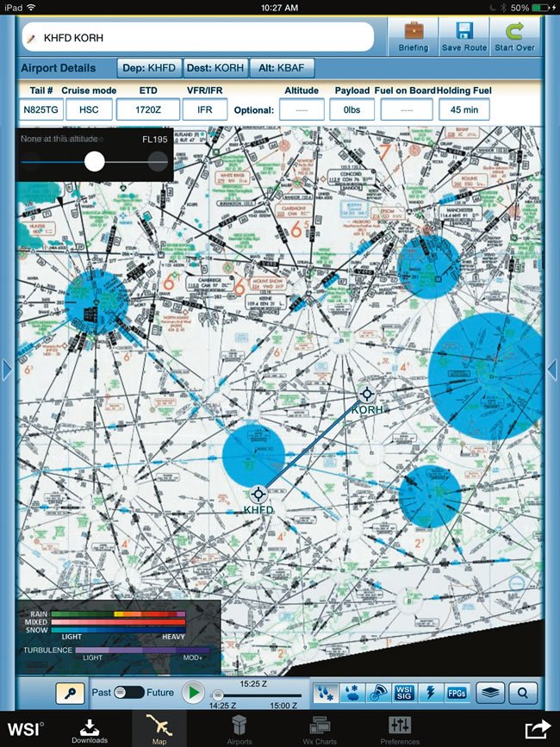
Task: Click the FL195 altitude slider handle
Action: point(94,161)
